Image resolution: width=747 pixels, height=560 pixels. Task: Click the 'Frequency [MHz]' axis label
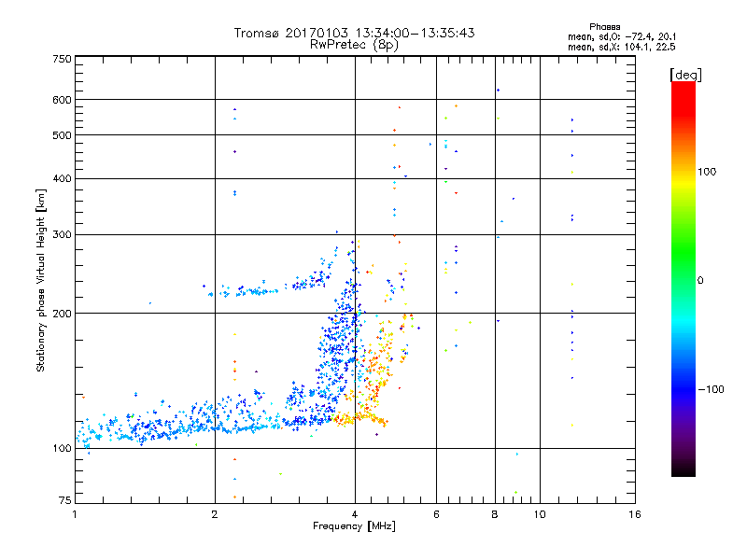click(x=354, y=526)
